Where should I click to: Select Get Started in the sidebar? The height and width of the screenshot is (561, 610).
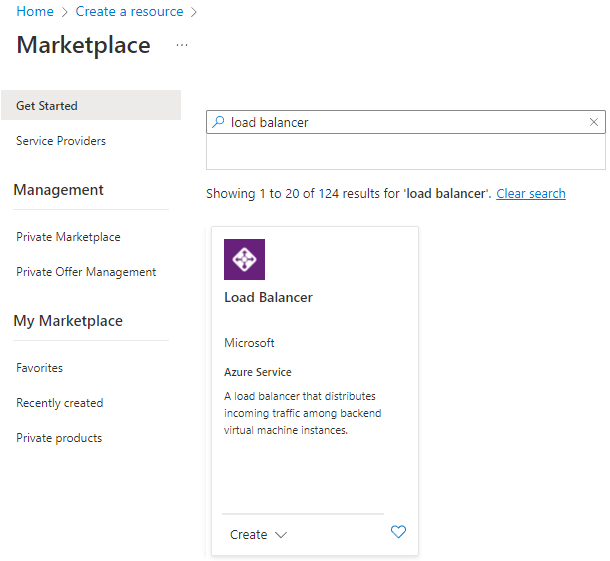pos(47,106)
